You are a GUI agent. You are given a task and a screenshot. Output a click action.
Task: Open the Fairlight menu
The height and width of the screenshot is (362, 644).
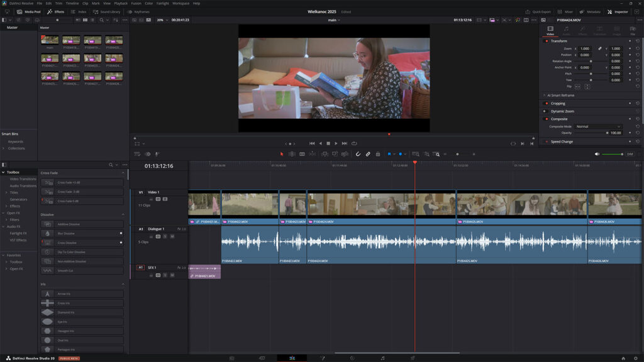[163, 3]
